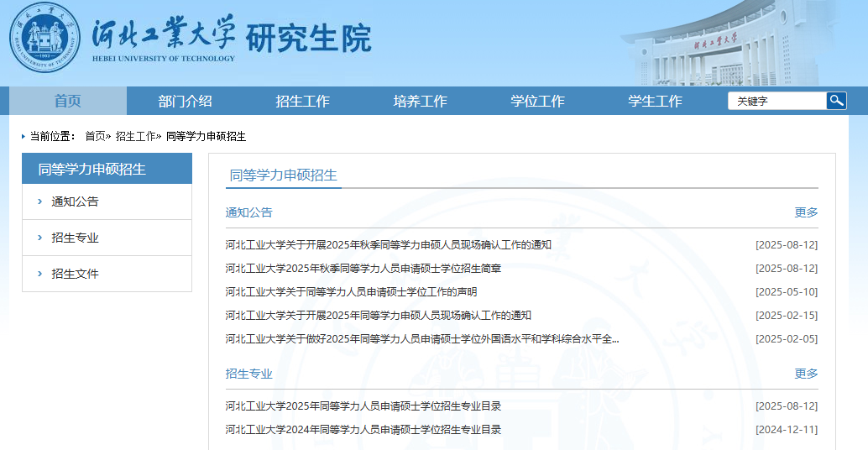The height and width of the screenshot is (450, 868).
Task: Click 招生工作 in the breadcrumb path
Action: [x=136, y=136]
